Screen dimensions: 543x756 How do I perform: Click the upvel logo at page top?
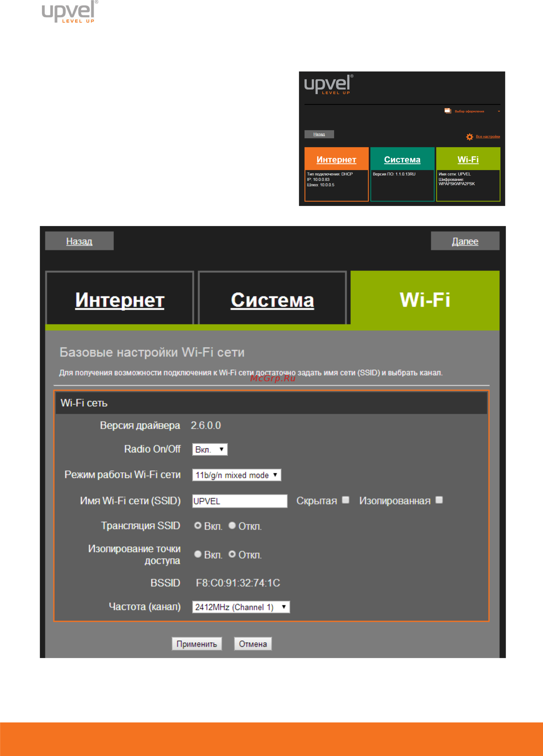[x=70, y=12]
